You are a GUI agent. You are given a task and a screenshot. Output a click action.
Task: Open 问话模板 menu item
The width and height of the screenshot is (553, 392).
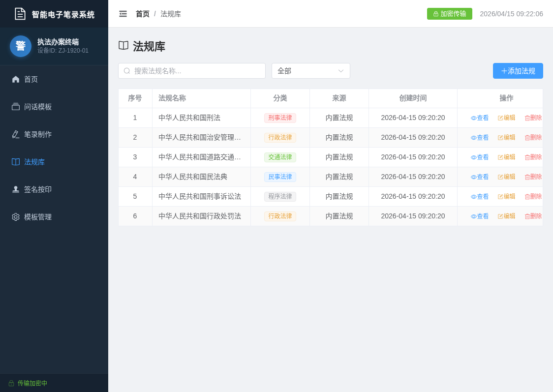[x=54, y=107]
